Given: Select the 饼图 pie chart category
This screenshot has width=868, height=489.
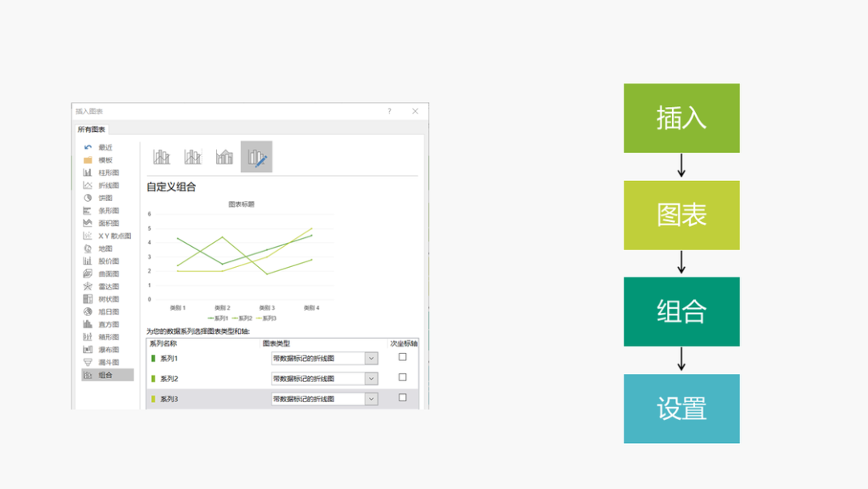Looking at the screenshot, I should coord(105,198).
